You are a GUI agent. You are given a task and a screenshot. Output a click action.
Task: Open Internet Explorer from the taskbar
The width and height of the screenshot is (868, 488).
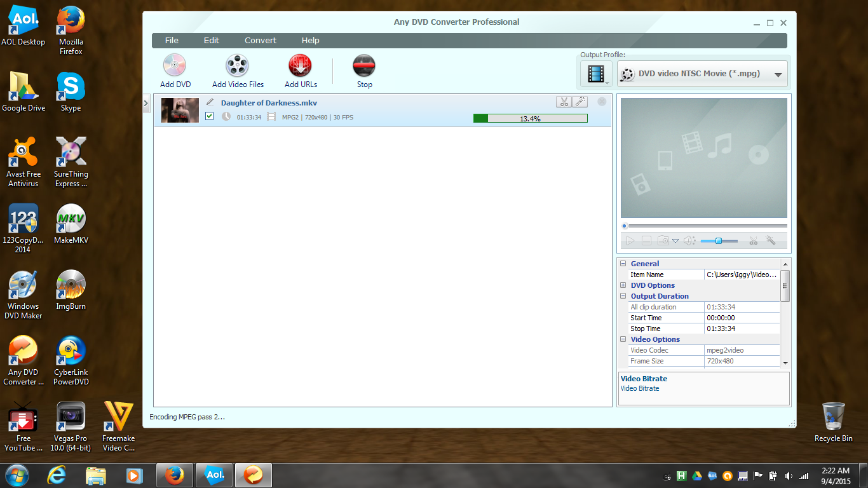(x=57, y=475)
